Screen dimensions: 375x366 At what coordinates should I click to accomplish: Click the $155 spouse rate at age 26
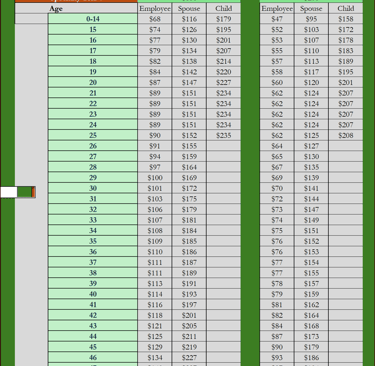click(x=189, y=146)
